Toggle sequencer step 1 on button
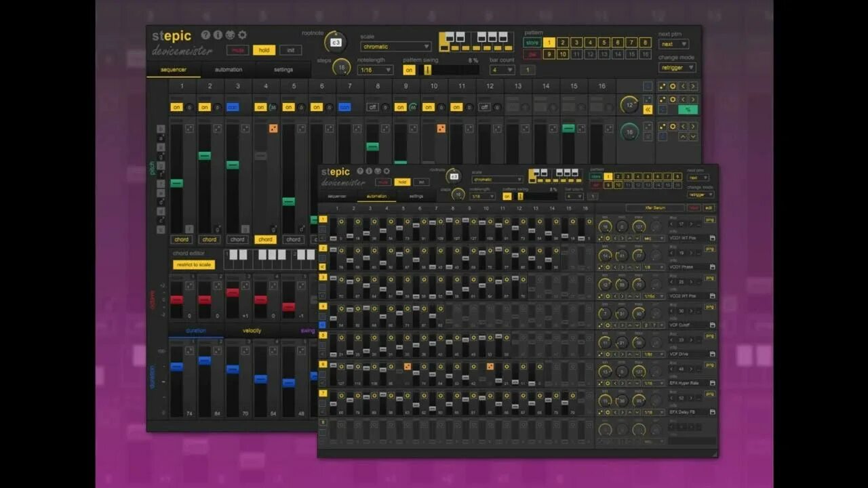Screen dimensions: 868x488 coord(177,107)
